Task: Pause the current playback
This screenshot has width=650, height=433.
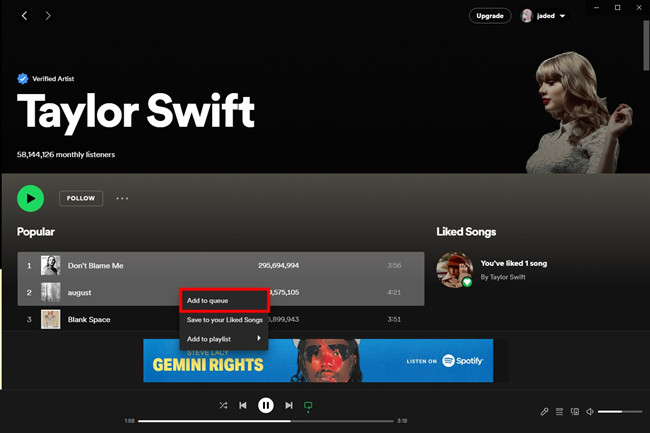Action: click(266, 405)
